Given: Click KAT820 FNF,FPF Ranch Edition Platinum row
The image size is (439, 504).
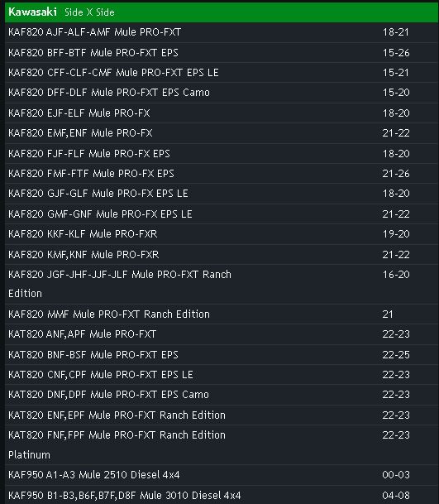Looking at the screenshot, I should (222, 445).
